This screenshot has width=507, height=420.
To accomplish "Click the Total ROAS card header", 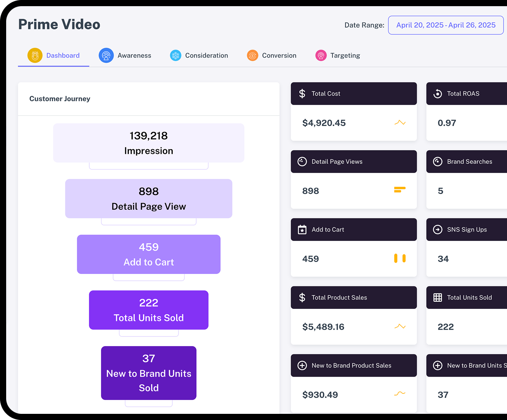I will pyautogui.click(x=467, y=93).
